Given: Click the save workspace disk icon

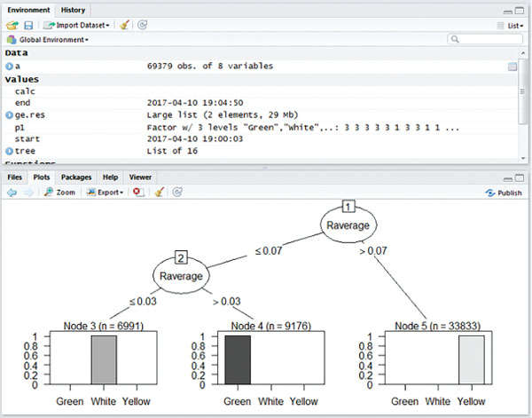Looking at the screenshot, I should [28, 26].
